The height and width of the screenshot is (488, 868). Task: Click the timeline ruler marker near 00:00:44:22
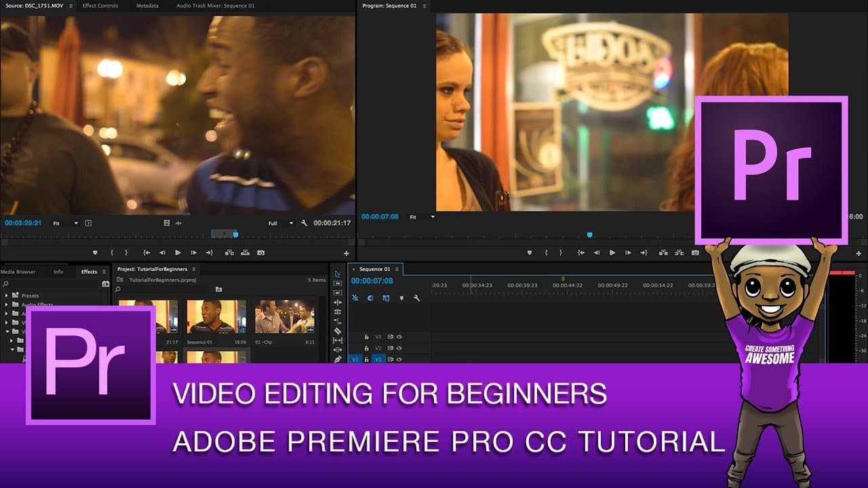562,279
